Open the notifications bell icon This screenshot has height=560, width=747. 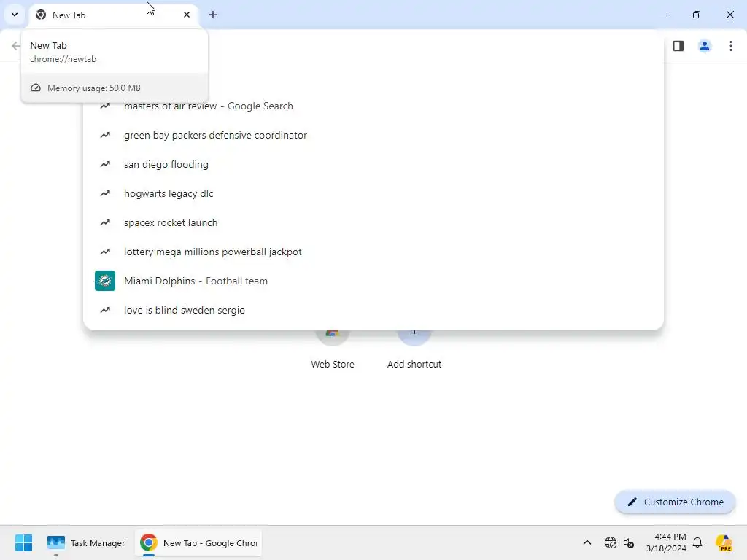697,542
